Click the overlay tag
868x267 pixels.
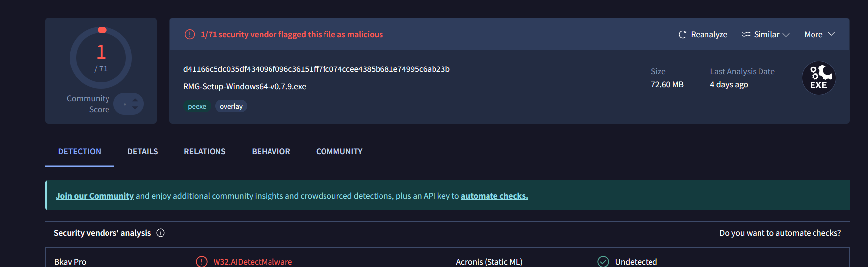231,106
